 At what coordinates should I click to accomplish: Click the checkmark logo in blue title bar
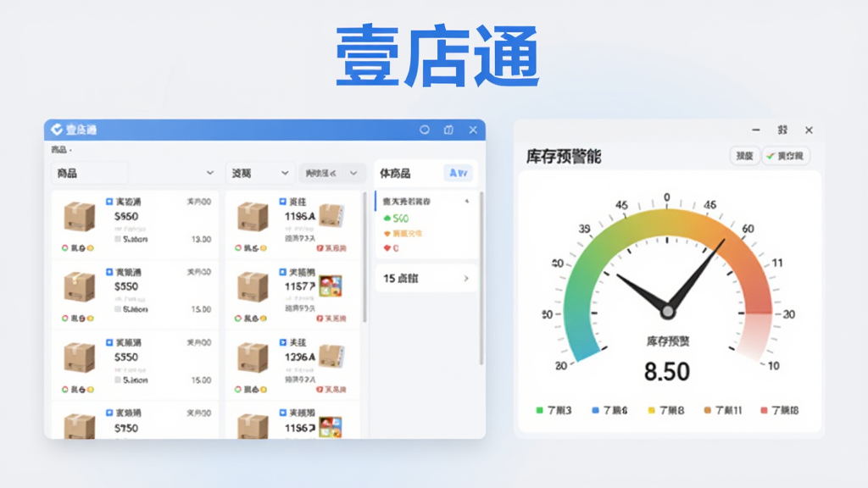tap(57, 130)
